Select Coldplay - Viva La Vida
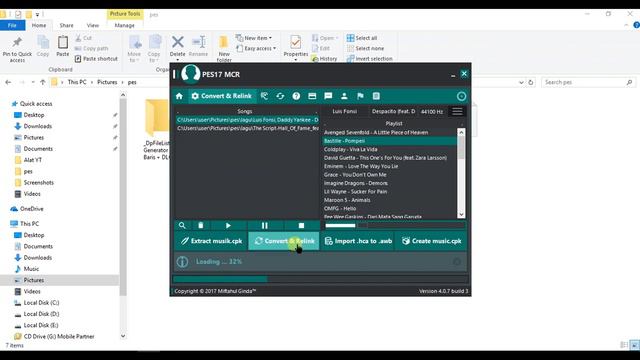Screen dimensions: 640x360 click(x=351, y=149)
